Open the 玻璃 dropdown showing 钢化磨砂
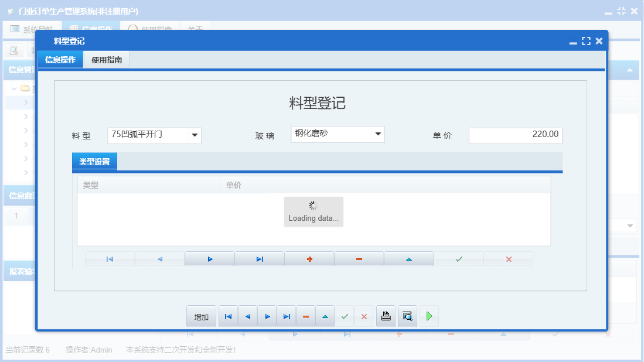The width and height of the screenshot is (644, 362). pos(378,134)
